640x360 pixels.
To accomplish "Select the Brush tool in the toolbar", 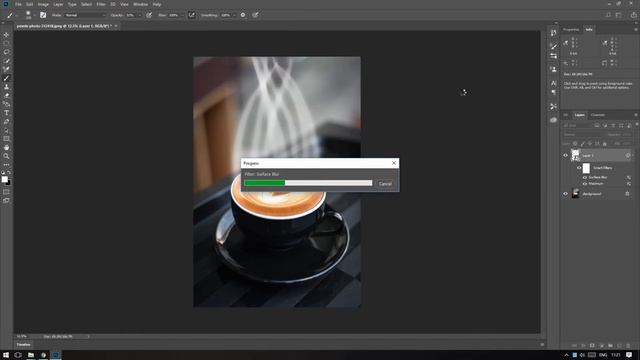I will click(6, 78).
